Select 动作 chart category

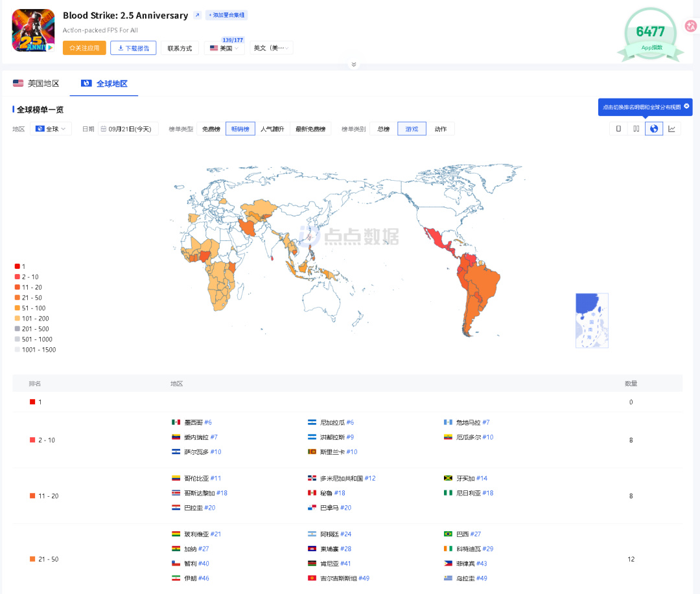tap(441, 129)
